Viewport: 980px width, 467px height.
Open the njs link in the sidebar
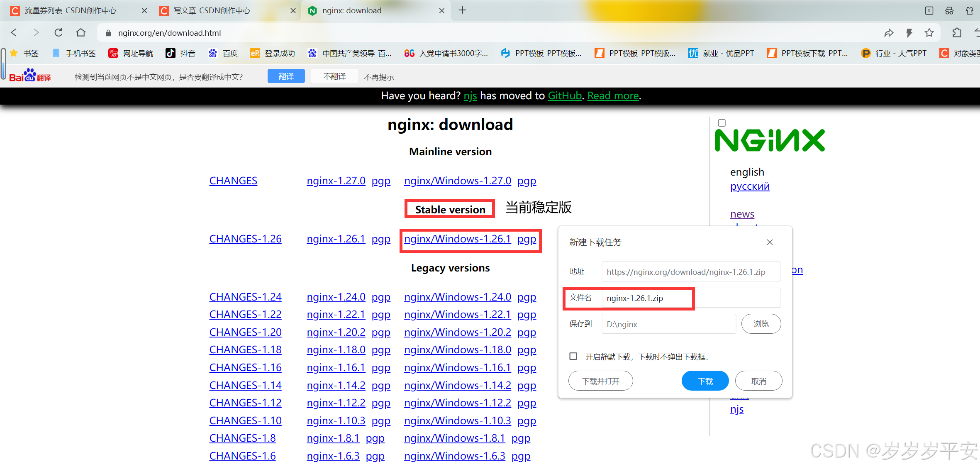tap(737, 409)
